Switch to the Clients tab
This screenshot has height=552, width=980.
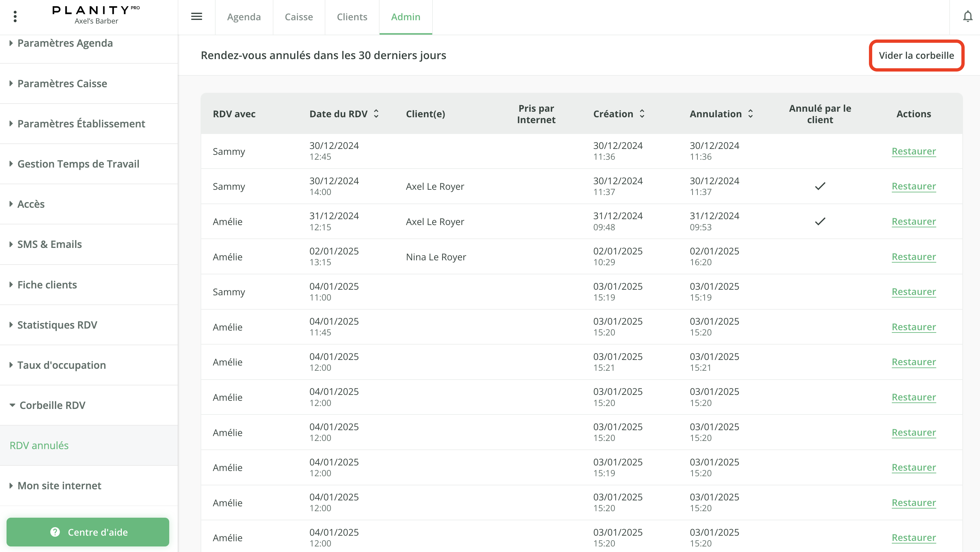[x=352, y=17]
